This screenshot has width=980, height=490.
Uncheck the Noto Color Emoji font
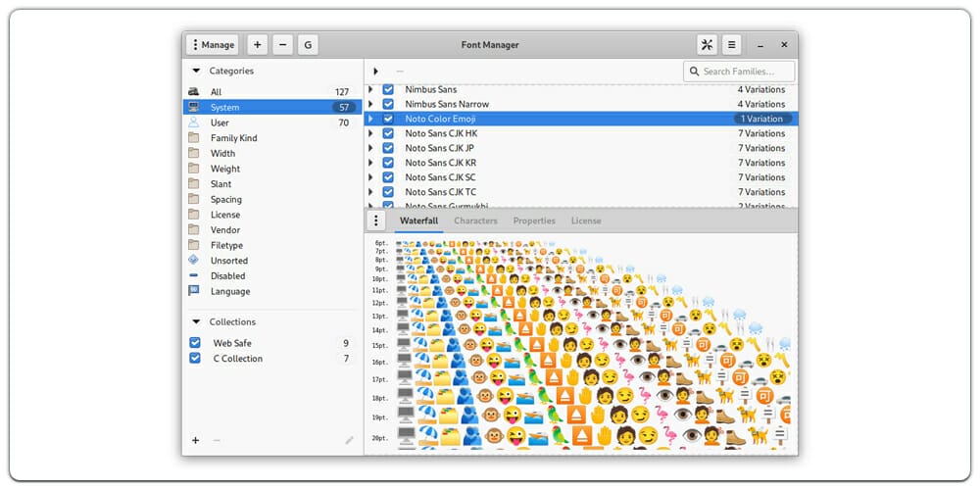click(x=388, y=119)
